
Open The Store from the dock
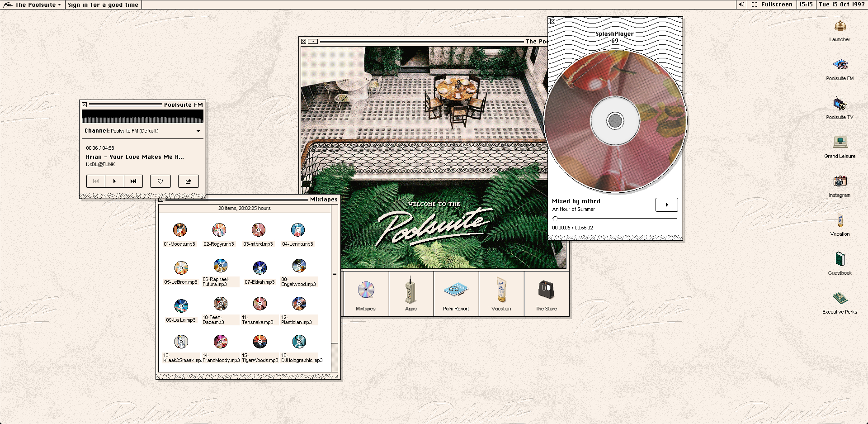click(546, 294)
